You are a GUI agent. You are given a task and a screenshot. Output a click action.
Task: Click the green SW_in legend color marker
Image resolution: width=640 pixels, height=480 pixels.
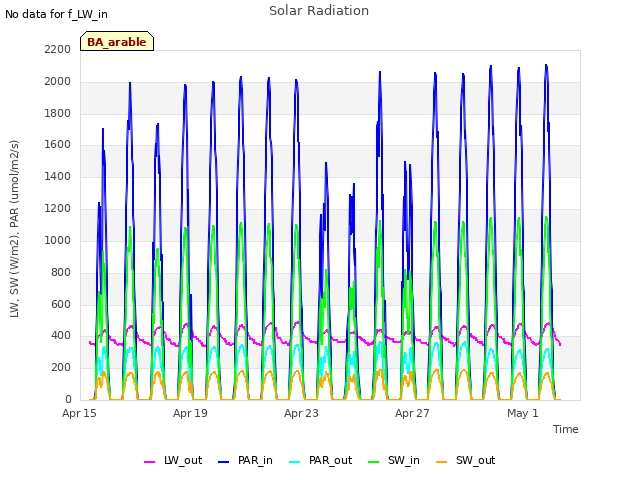pos(373,462)
